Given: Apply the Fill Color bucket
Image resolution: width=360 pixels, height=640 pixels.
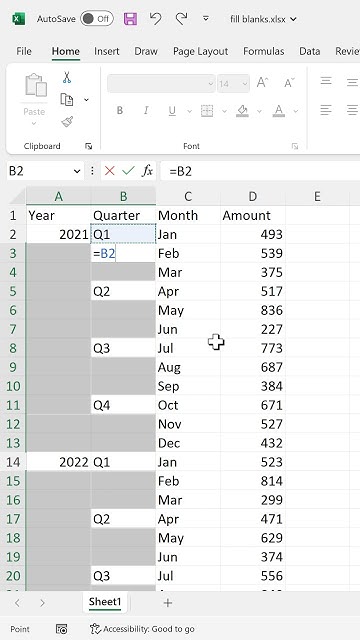Looking at the screenshot, I should 242,111.
